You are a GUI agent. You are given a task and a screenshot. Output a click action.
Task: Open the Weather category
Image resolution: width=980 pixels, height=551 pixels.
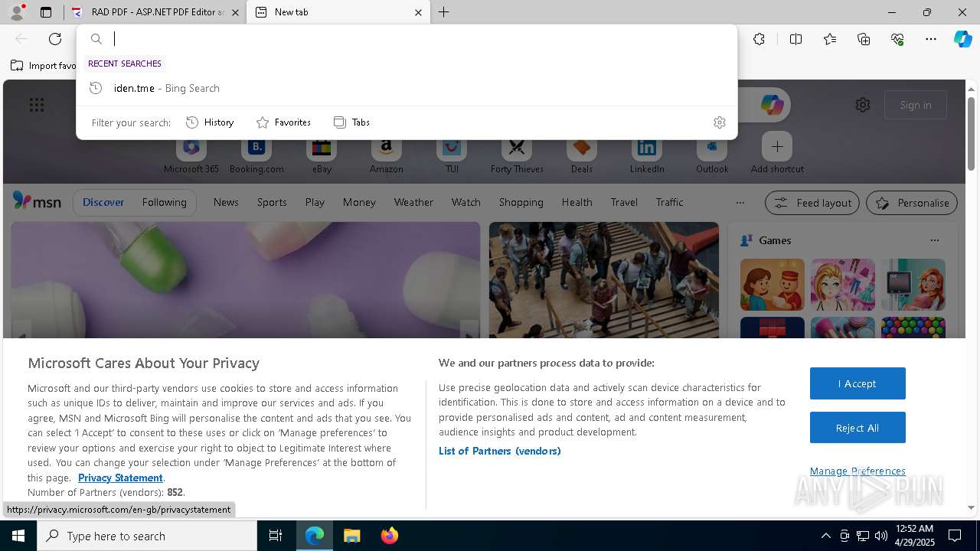point(413,202)
